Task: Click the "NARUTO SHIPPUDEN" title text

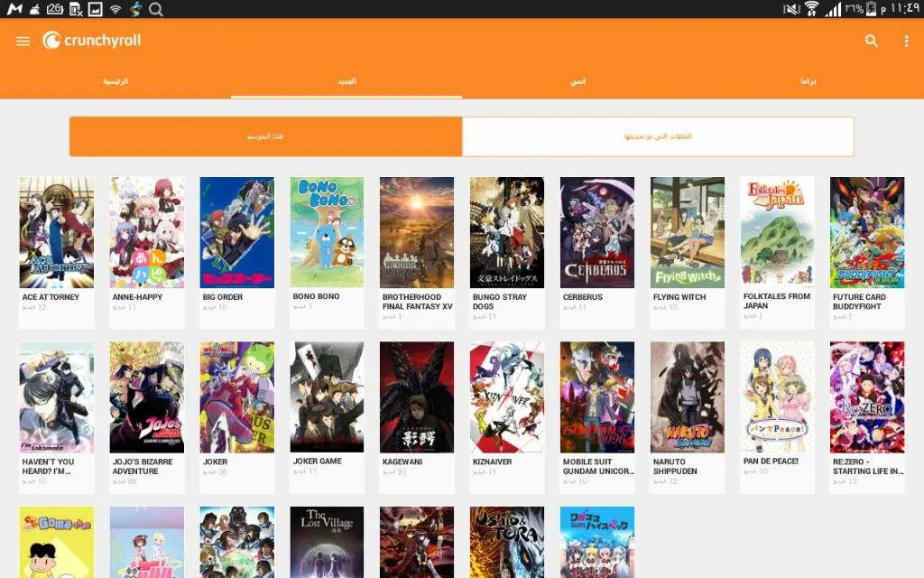Action: click(675, 467)
